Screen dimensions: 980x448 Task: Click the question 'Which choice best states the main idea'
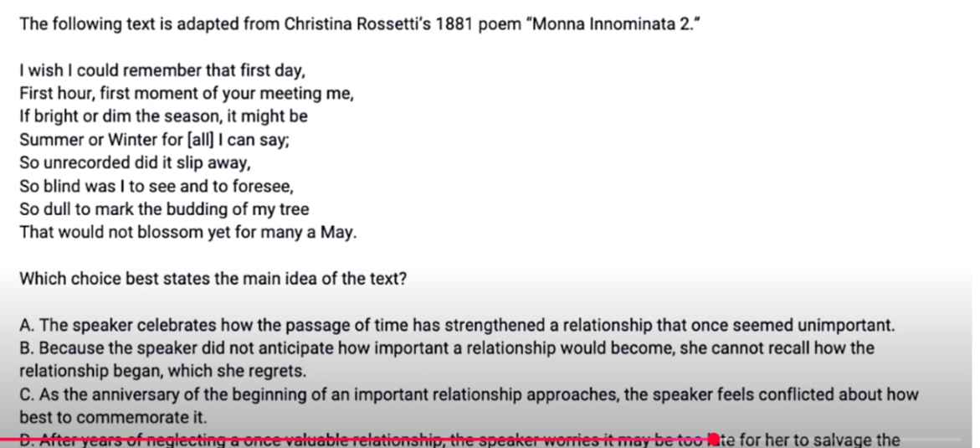point(213,279)
